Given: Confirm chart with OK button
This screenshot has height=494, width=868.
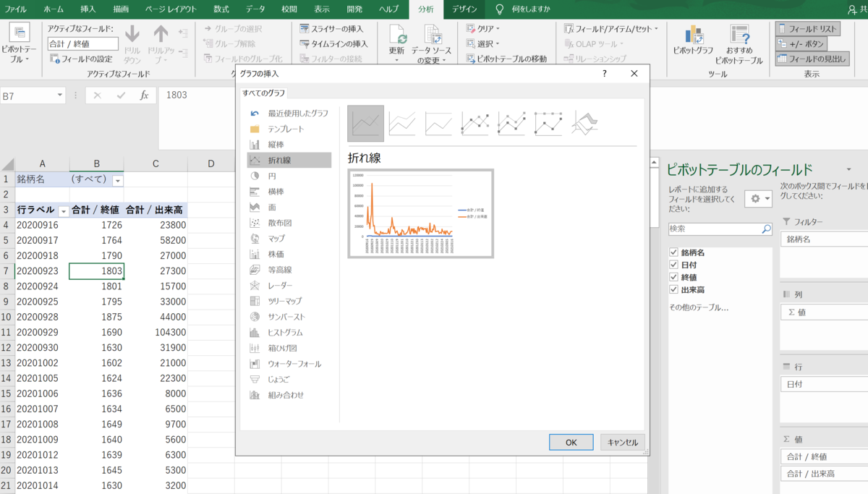Looking at the screenshot, I should pyautogui.click(x=571, y=442).
